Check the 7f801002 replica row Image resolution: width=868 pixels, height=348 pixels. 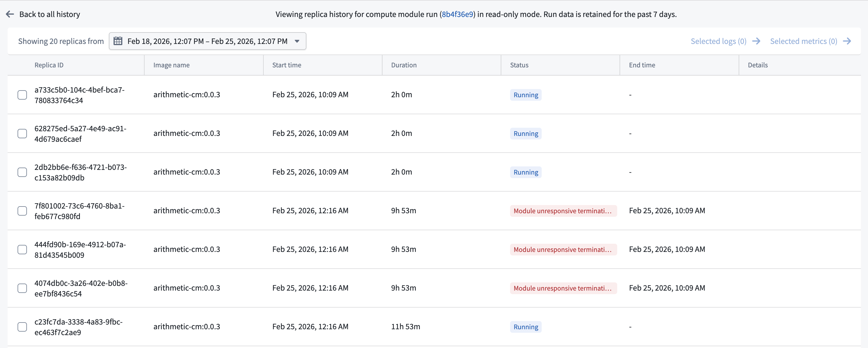click(x=22, y=211)
